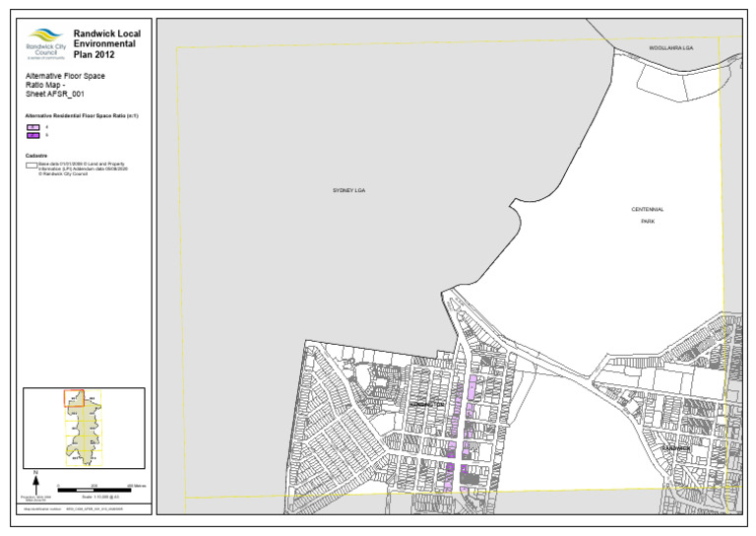Click the red highlighted sheet in inset map
The height and width of the screenshot is (536, 756).
click(74, 398)
